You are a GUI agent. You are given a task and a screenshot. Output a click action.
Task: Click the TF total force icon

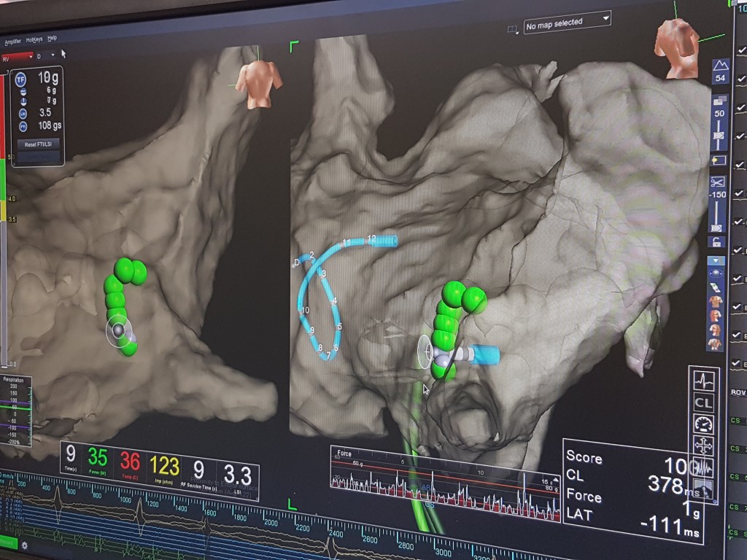pos(20,80)
